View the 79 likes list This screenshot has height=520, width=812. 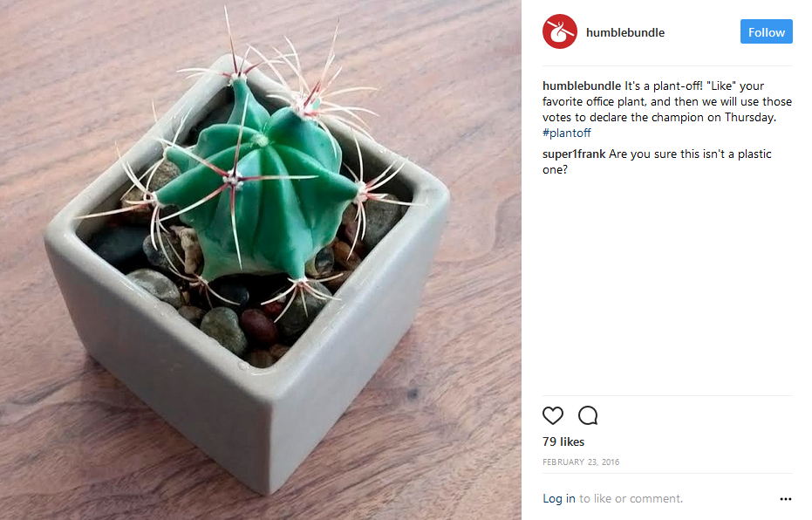(563, 441)
